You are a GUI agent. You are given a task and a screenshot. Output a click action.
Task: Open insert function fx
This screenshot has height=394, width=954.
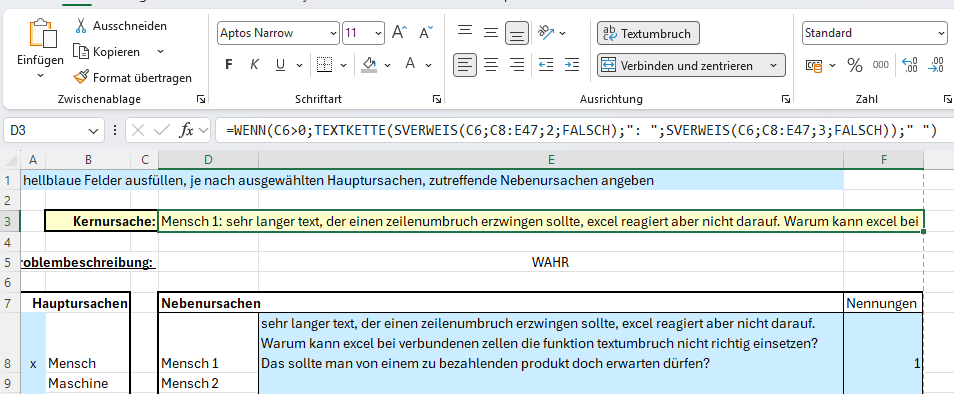(x=187, y=130)
